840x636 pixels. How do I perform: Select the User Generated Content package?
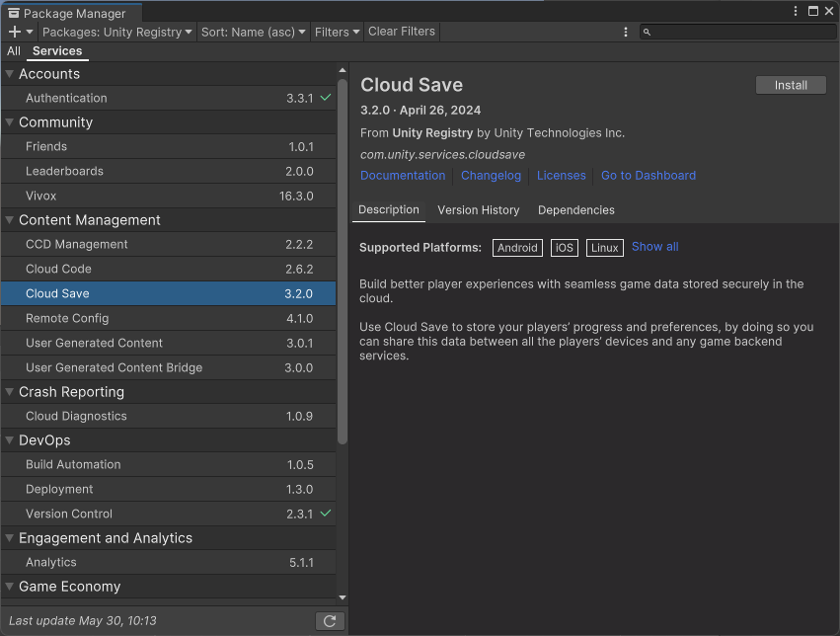click(168, 343)
